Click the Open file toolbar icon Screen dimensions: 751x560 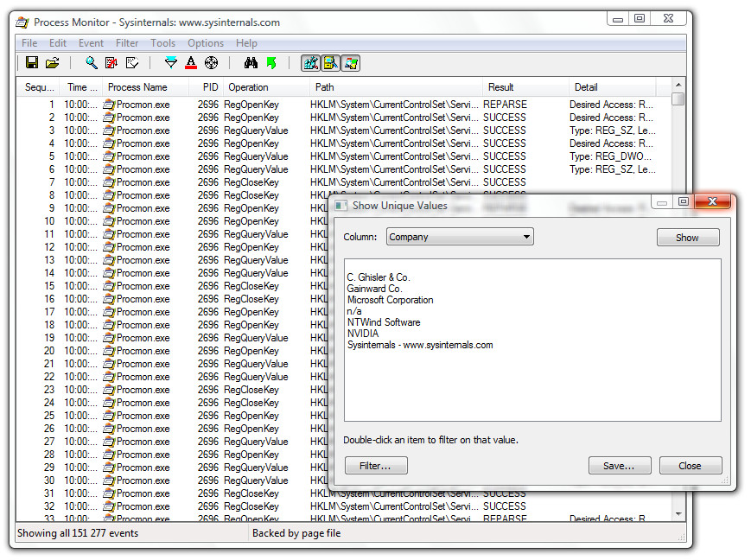click(52, 63)
